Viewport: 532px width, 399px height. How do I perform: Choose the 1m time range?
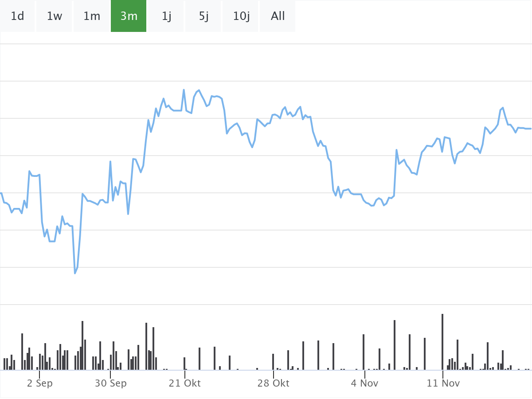pyautogui.click(x=92, y=16)
